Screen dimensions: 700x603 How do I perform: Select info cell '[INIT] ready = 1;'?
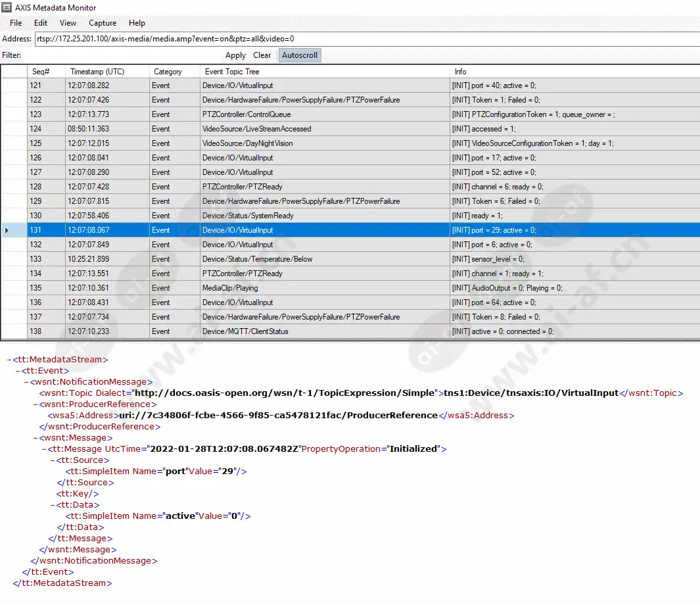(x=575, y=216)
